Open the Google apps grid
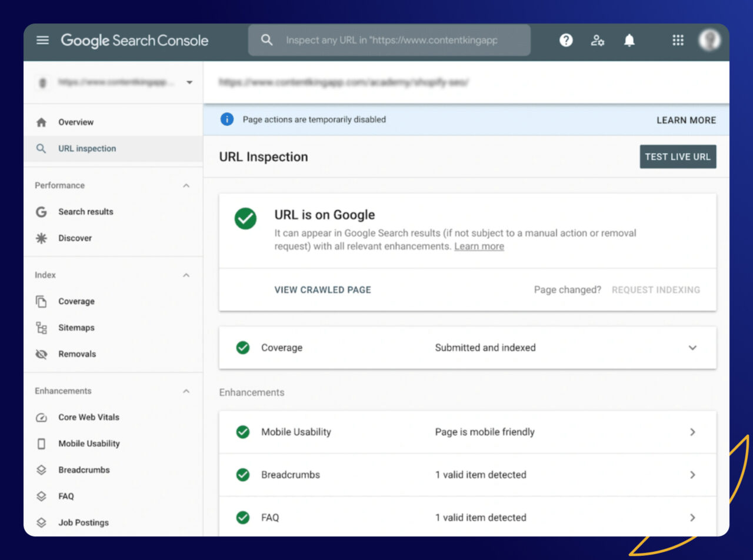 coord(678,40)
